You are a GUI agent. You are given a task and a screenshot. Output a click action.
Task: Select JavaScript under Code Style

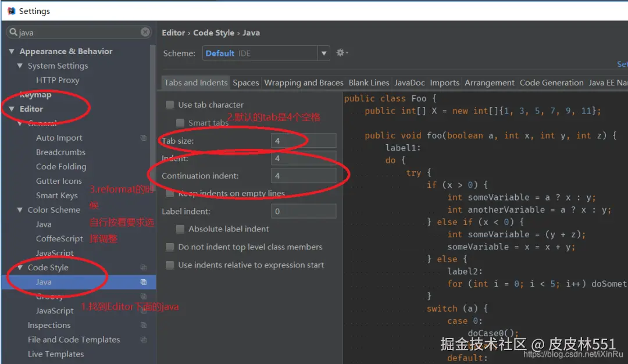coord(55,311)
